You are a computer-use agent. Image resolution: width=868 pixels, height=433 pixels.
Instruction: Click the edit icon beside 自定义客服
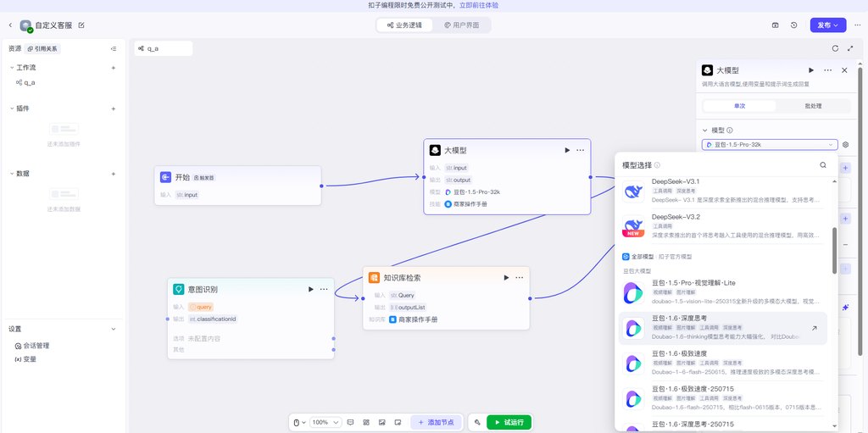click(81, 25)
